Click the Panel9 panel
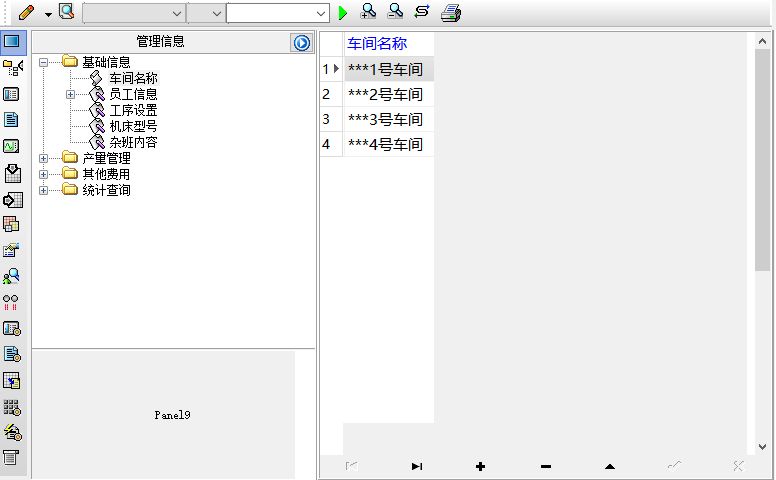The width and height of the screenshot is (776, 480). 164,415
